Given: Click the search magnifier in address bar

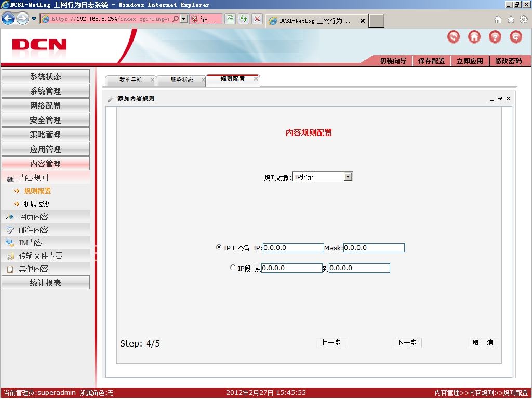Looking at the screenshot, I should [176, 19].
